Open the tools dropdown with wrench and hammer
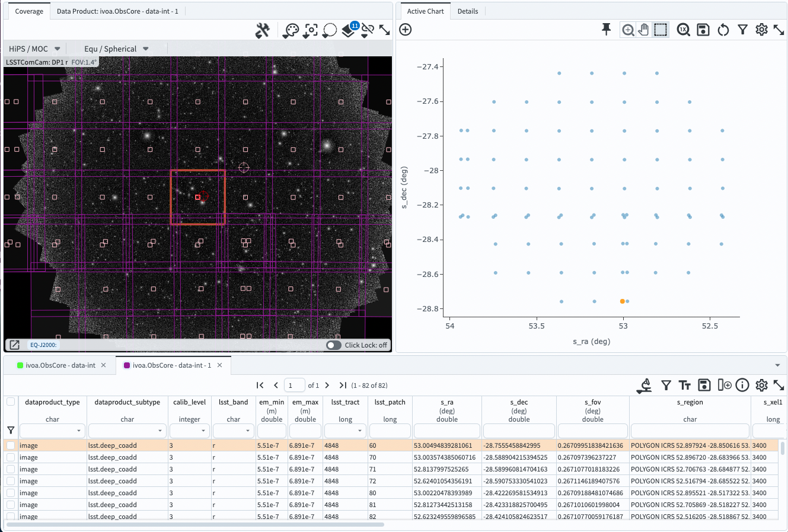The image size is (788, 532). (x=262, y=30)
